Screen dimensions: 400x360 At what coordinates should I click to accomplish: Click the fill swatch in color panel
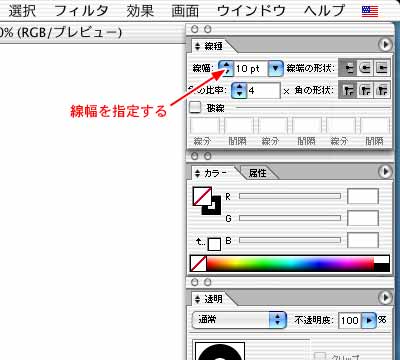202,196
